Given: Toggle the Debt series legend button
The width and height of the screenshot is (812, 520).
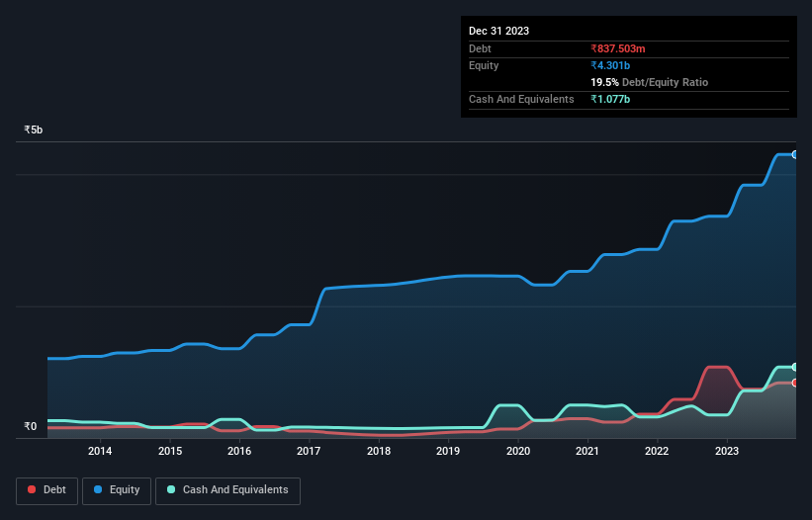Looking at the screenshot, I should [x=47, y=490].
